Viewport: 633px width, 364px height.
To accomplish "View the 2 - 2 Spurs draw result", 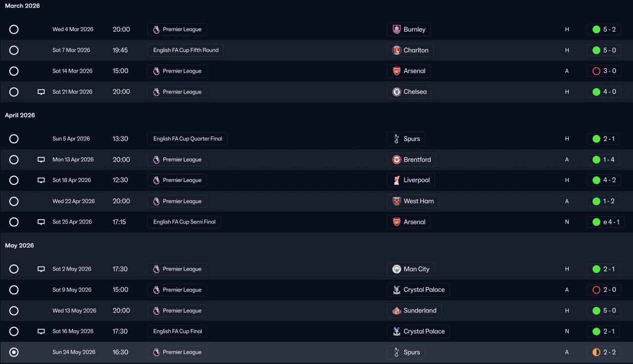I will coord(603,352).
